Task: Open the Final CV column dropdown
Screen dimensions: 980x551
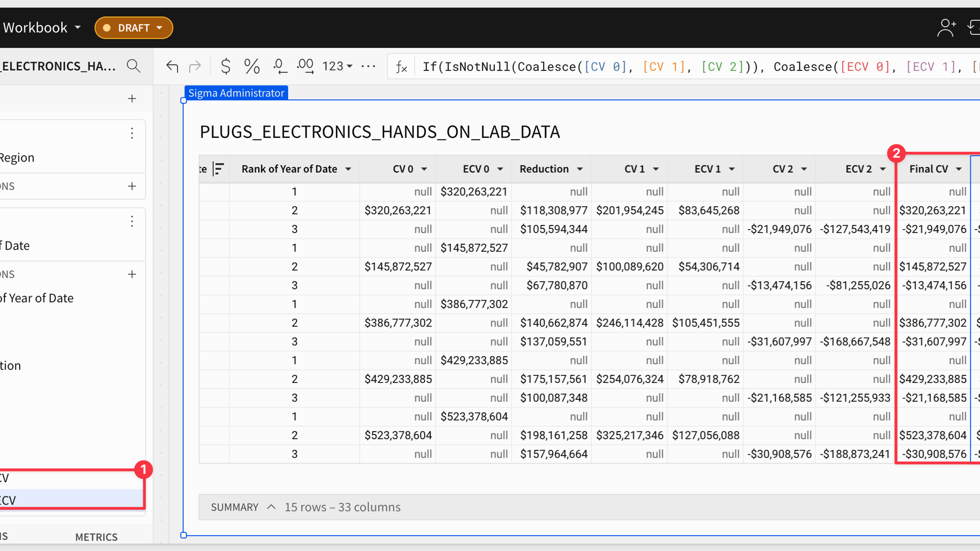Action: click(x=959, y=169)
